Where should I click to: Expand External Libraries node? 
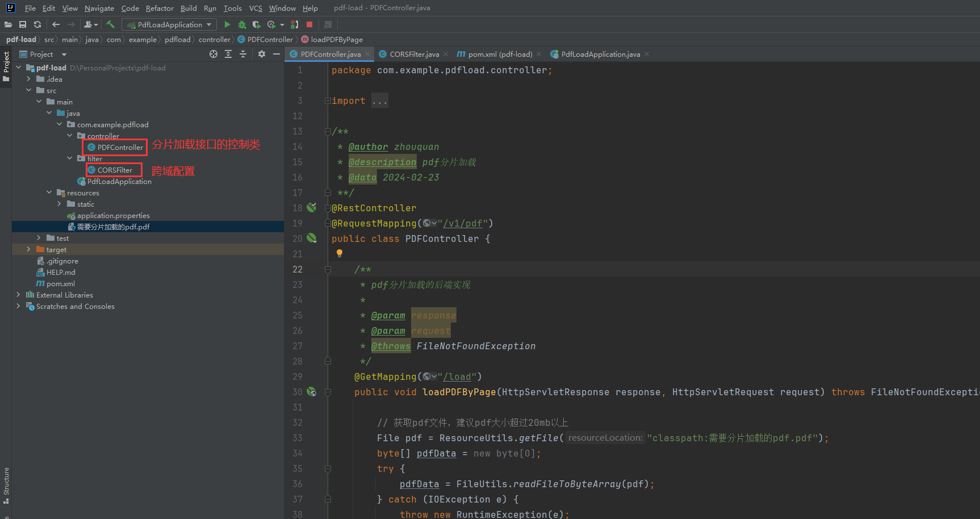coord(18,295)
